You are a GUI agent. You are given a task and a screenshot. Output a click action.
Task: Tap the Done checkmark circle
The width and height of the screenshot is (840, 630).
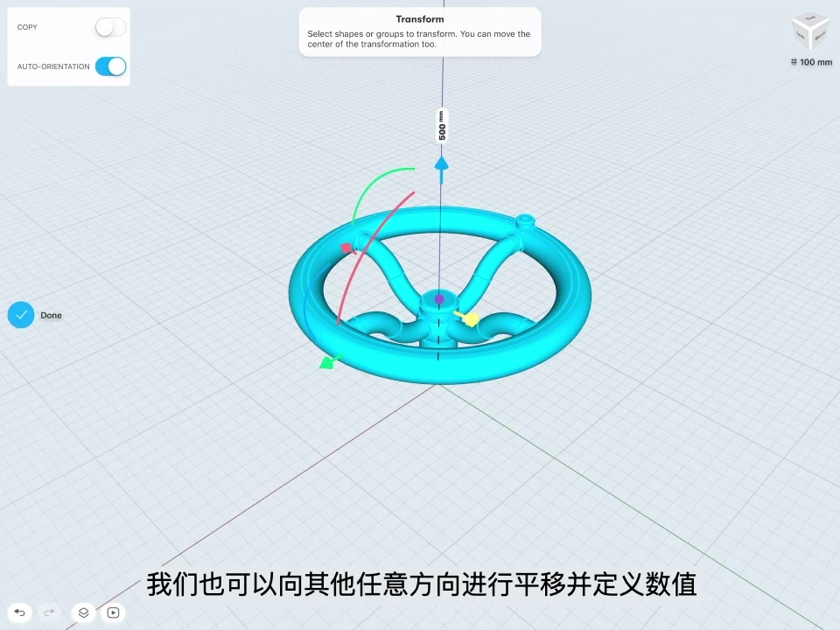click(x=21, y=314)
